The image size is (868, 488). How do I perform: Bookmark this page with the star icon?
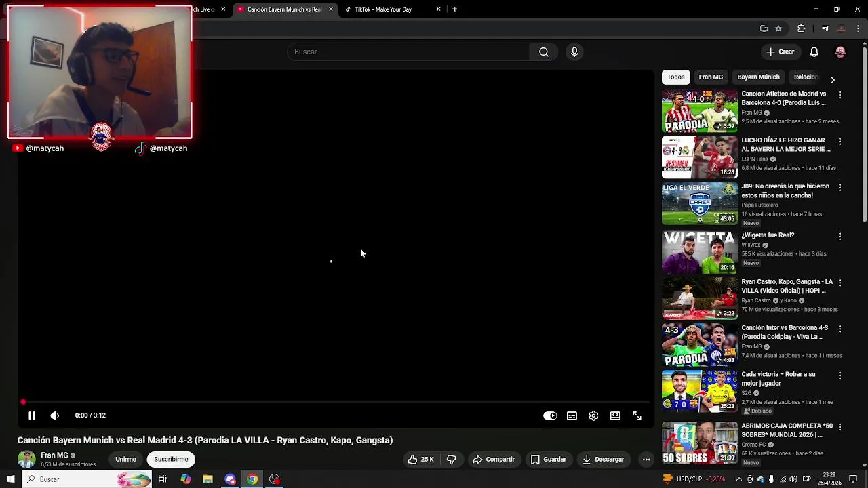[778, 28]
